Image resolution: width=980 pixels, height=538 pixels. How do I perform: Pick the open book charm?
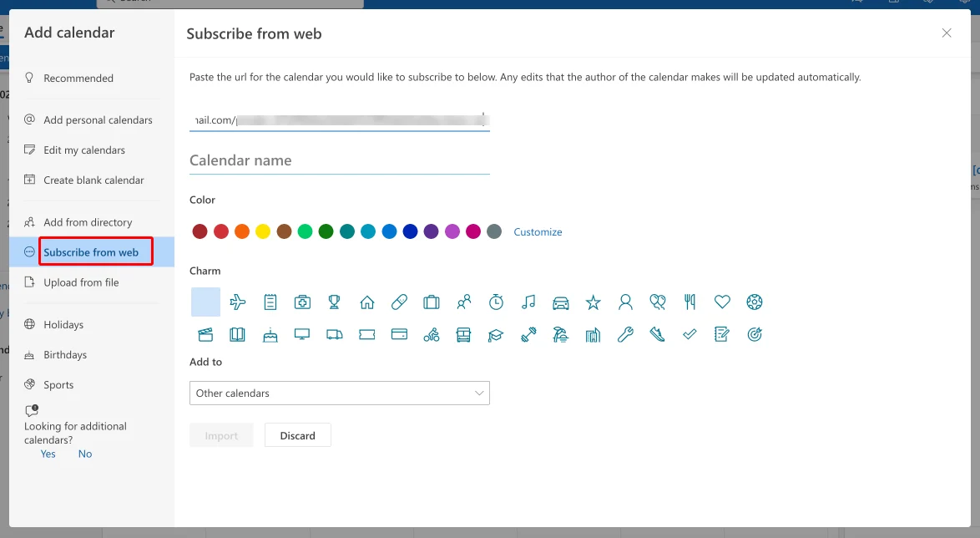coord(238,335)
